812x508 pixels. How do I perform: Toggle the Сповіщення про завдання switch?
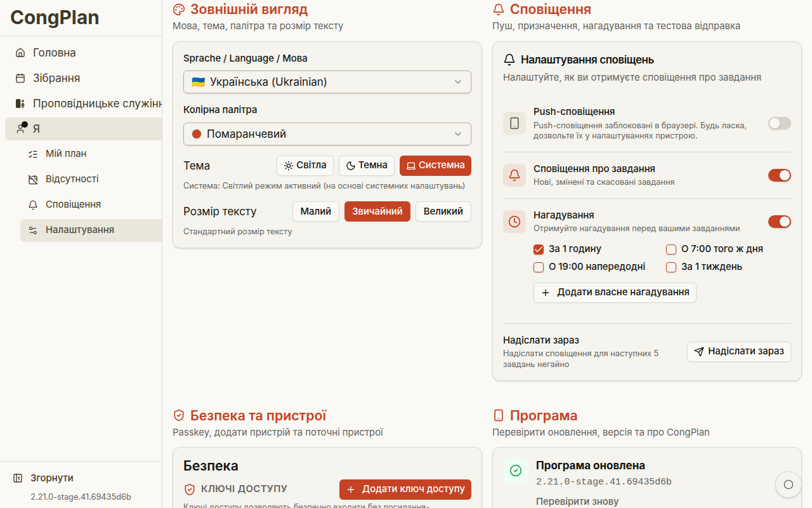(x=780, y=175)
